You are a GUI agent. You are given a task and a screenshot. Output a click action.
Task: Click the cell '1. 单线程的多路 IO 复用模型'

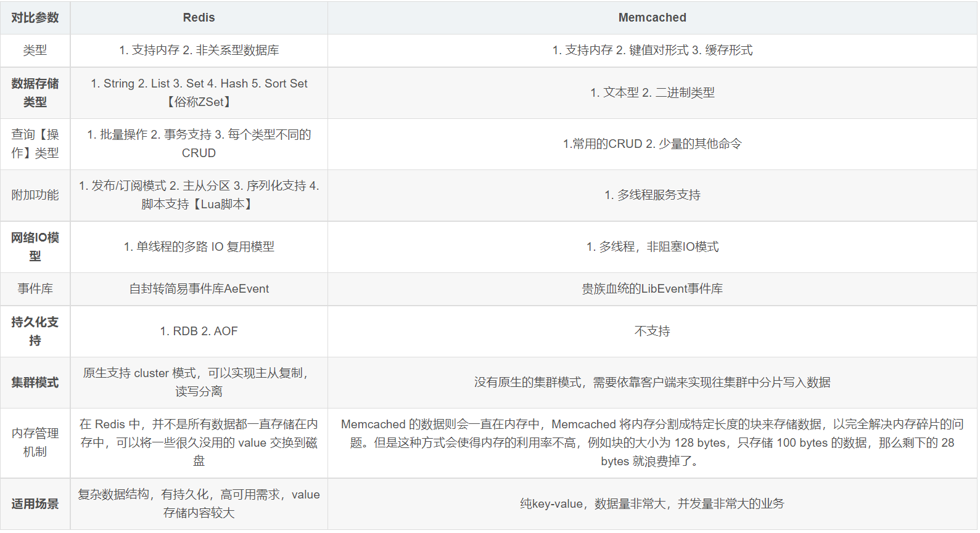(199, 247)
